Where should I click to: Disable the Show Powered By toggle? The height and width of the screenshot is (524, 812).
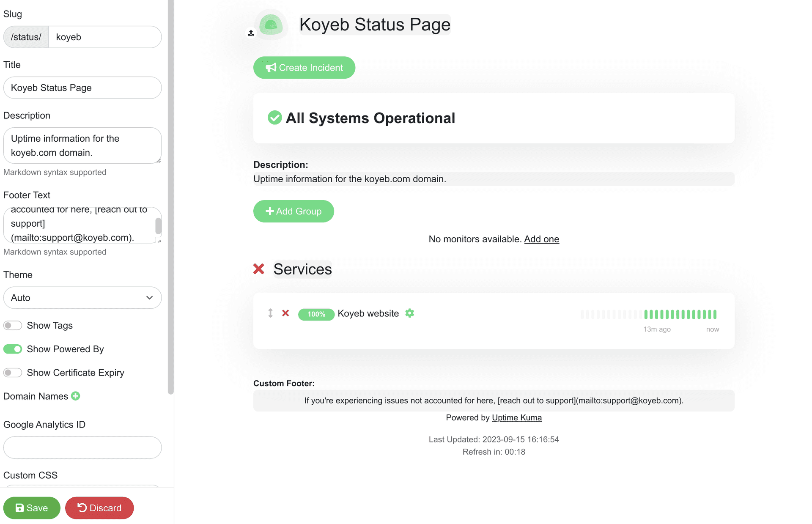[x=13, y=349]
